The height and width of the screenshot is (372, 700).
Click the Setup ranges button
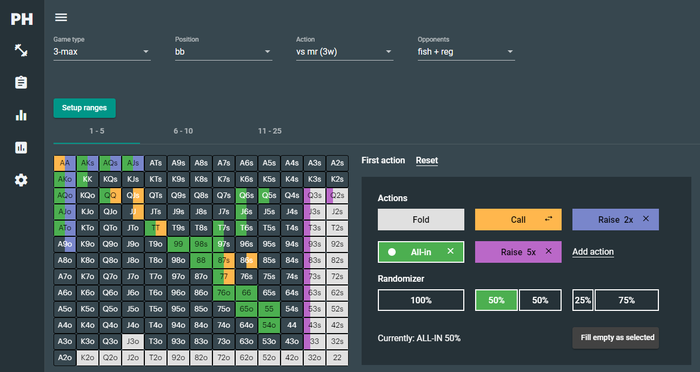click(x=84, y=108)
